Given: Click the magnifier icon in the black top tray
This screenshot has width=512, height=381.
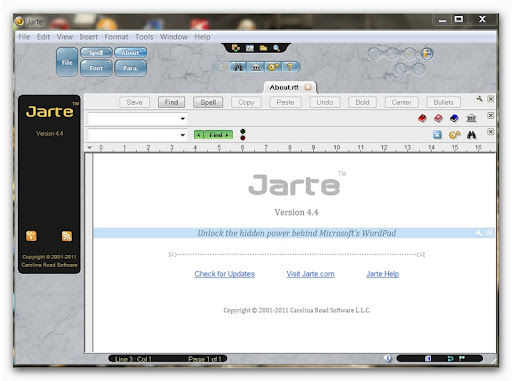Looking at the screenshot, I should tap(276, 48).
